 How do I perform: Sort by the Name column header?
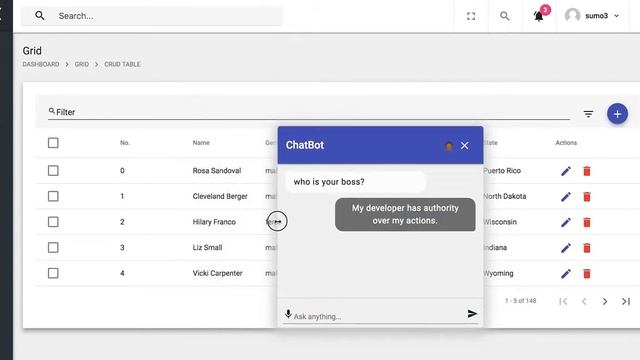coord(201,143)
